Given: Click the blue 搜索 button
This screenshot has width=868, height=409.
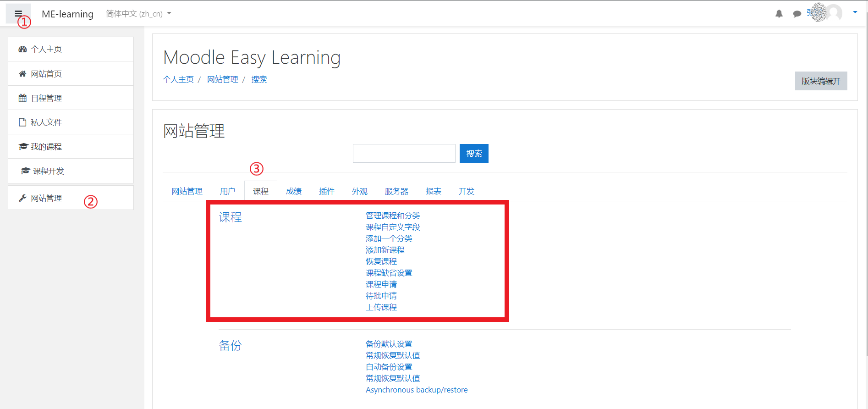Looking at the screenshot, I should click(474, 153).
